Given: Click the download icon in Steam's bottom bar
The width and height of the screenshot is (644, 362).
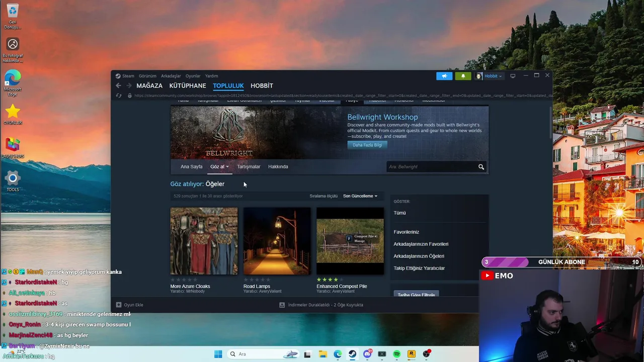Looking at the screenshot, I should pyautogui.click(x=282, y=305).
